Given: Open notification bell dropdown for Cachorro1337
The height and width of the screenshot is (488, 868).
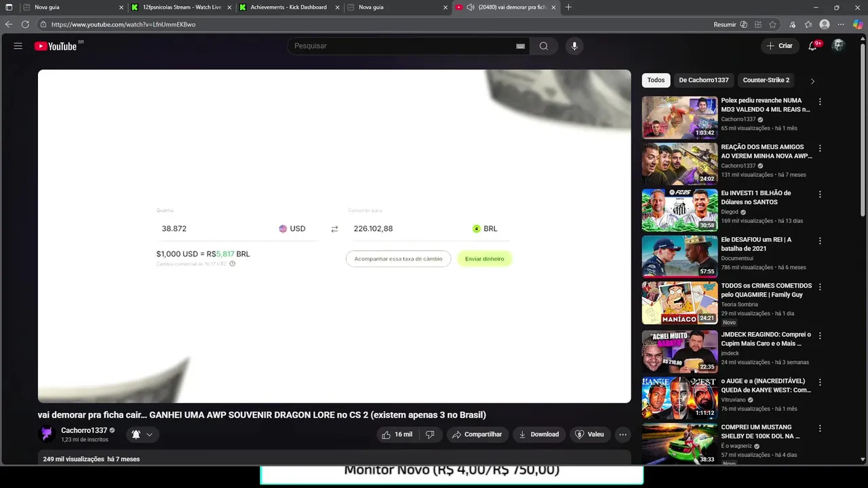Looking at the screenshot, I should point(142,434).
